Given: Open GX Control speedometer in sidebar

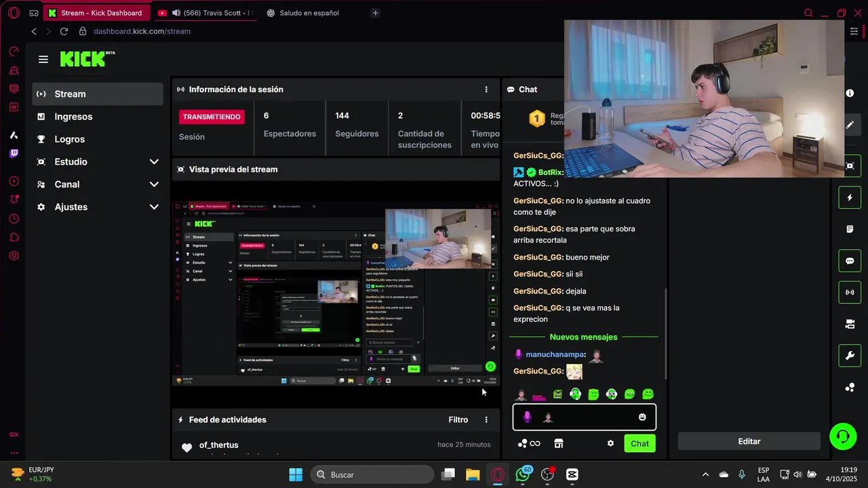Looking at the screenshot, I should click(x=14, y=52).
